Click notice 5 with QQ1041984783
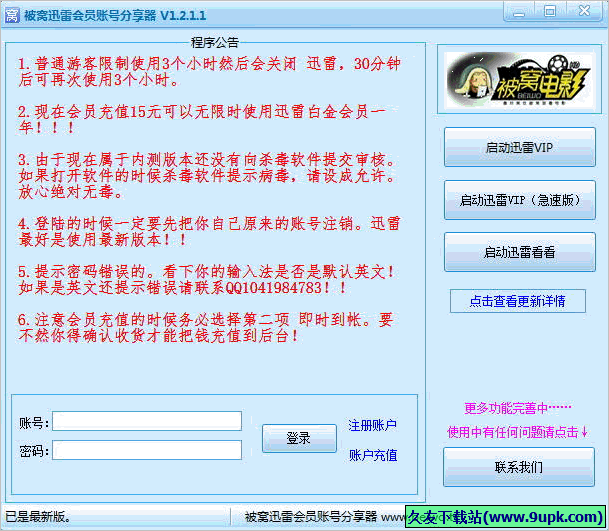Image resolution: width=609 pixels, height=531 pixels. (x=206, y=280)
